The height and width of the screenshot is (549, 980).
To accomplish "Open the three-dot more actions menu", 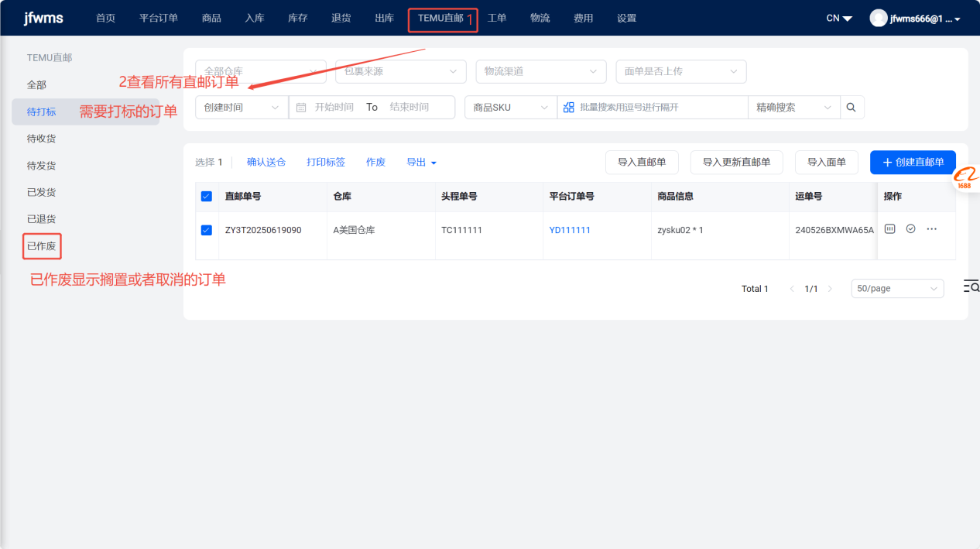I will 932,229.
